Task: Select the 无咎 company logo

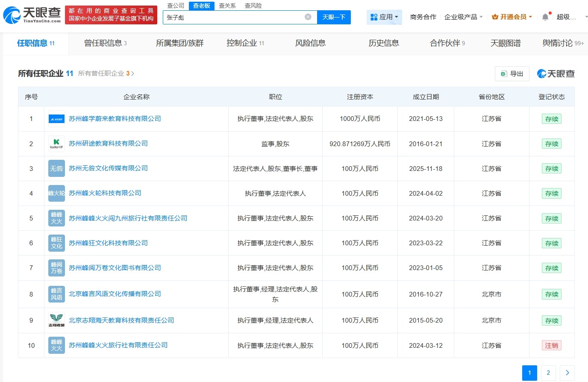Action: click(56, 168)
